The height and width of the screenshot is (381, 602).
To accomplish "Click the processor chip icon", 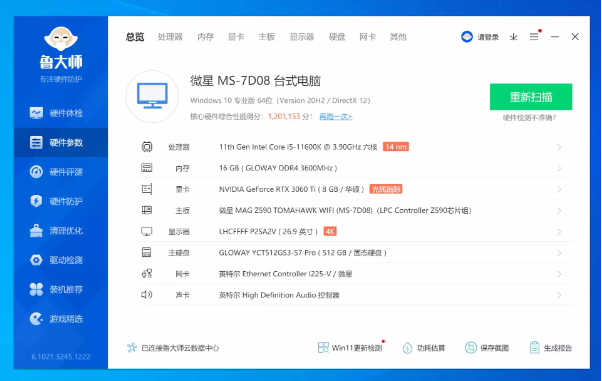I will click(147, 147).
